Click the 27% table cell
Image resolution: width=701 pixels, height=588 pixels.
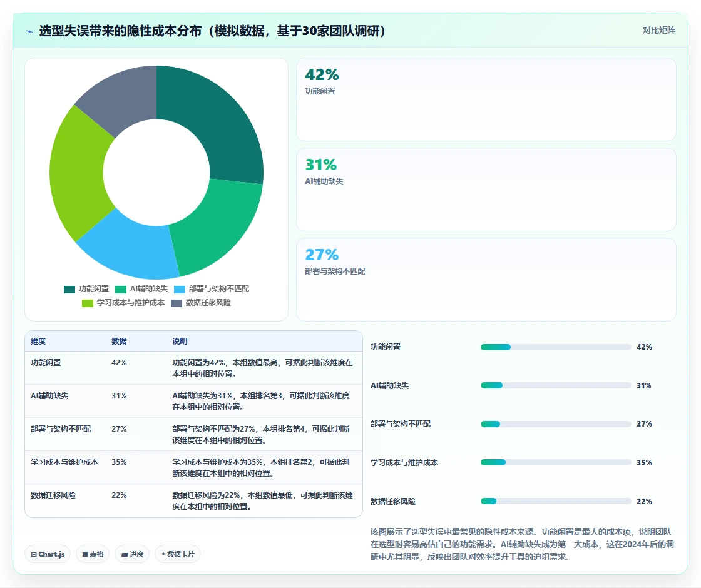[119, 429]
